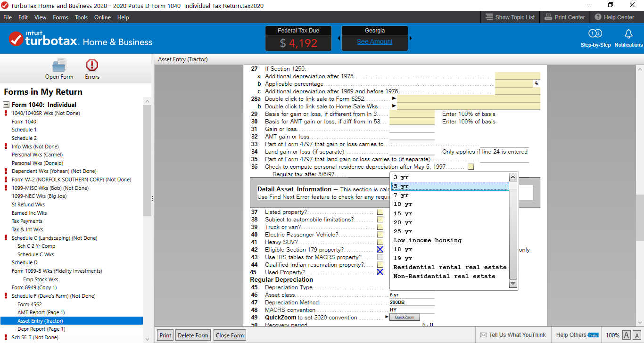Toggle Listed property checkbox
Screen dimensions: 644x343
380,212
